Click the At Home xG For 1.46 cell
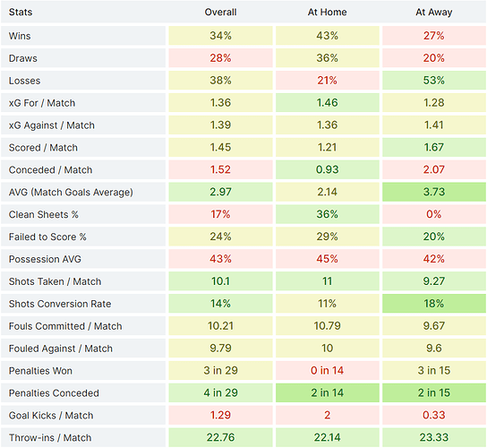 tap(328, 103)
